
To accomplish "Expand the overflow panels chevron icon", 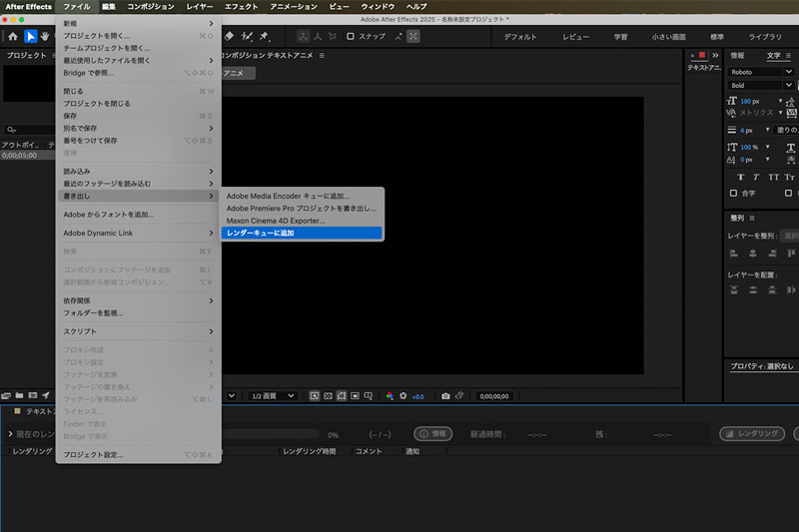I will pyautogui.click(x=715, y=55).
